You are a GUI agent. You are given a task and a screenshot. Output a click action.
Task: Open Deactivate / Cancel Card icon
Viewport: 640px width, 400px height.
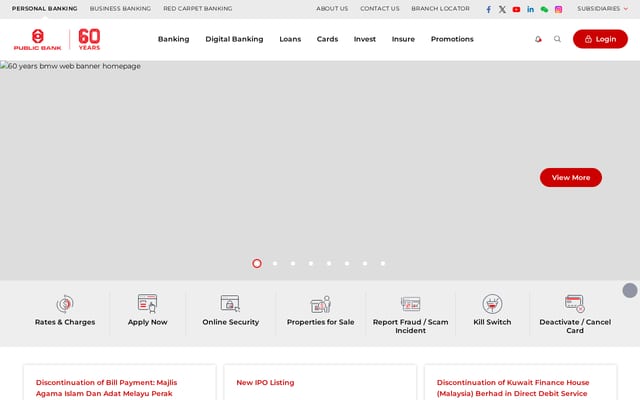575,304
